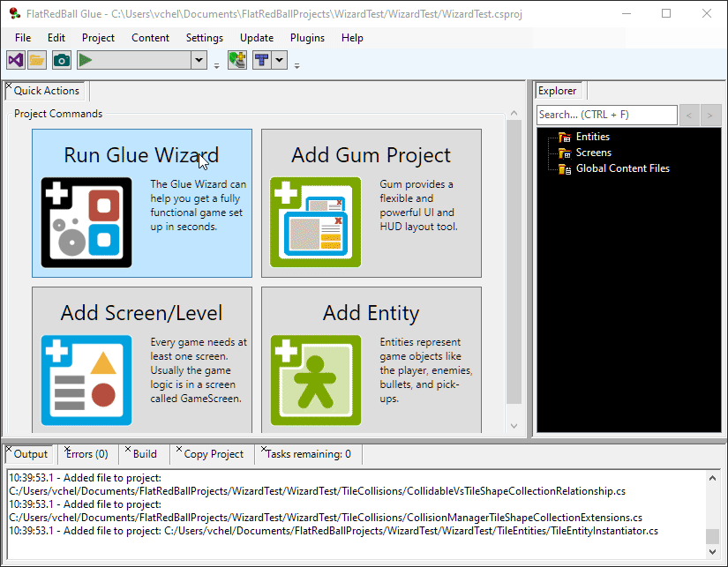Open the Update menu

257,38
